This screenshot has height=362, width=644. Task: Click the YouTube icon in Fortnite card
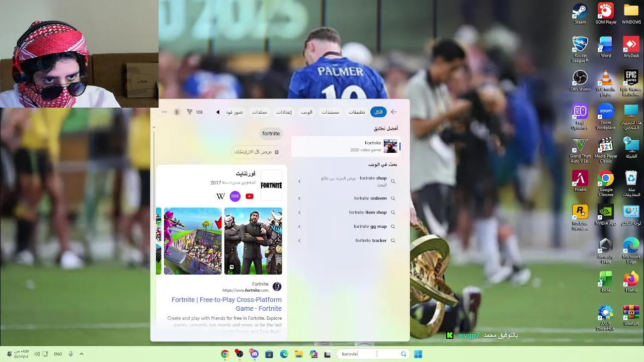pos(250,196)
